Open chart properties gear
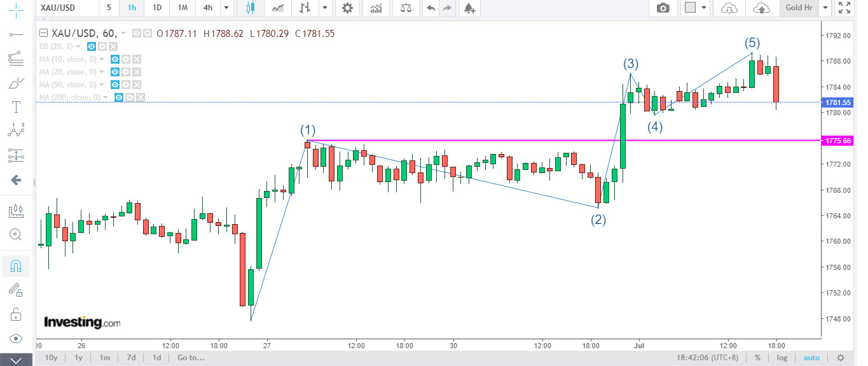The width and height of the screenshot is (868, 366). point(347,8)
